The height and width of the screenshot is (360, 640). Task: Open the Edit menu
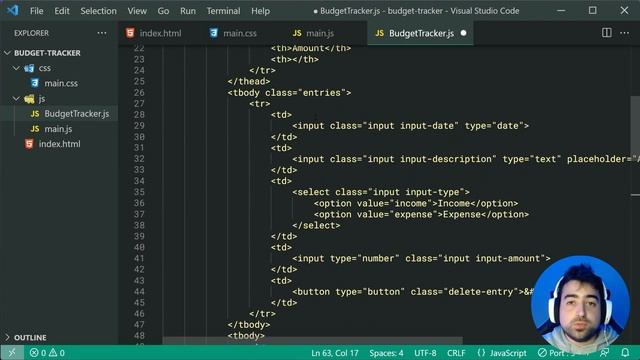pyautogui.click(x=62, y=11)
